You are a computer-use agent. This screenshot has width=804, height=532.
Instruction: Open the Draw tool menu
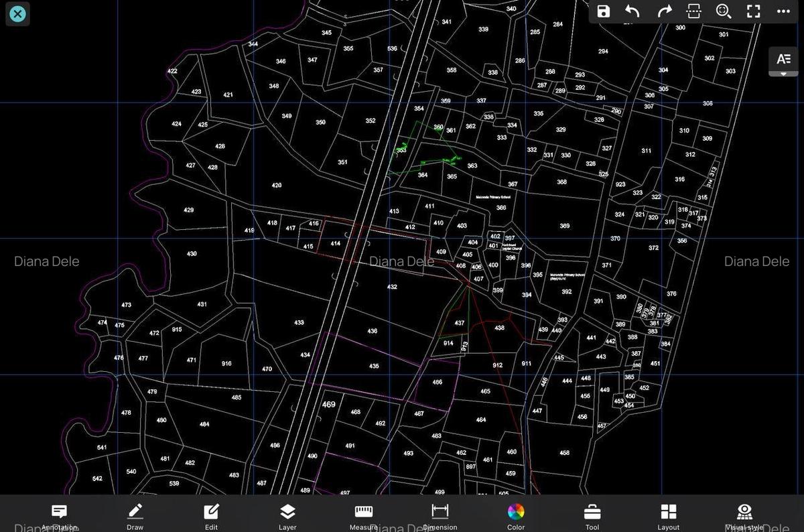click(135, 517)
